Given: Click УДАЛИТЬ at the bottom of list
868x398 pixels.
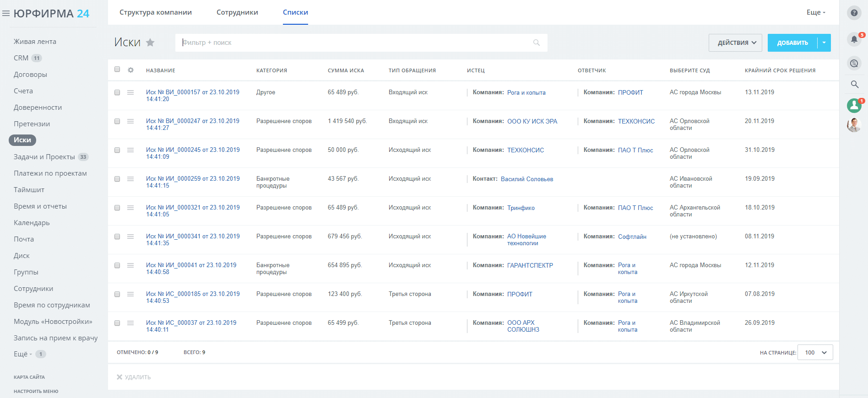Looking at the screenshot, I should tap(133, 377).
